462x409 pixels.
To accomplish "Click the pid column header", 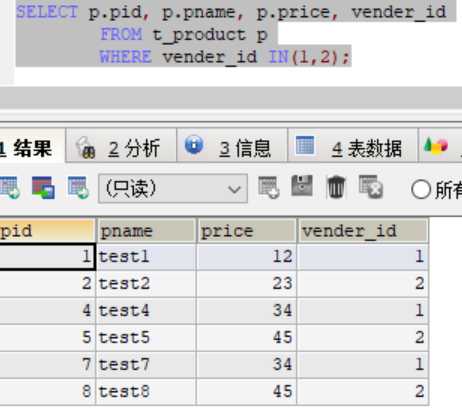I will point(47,231).
